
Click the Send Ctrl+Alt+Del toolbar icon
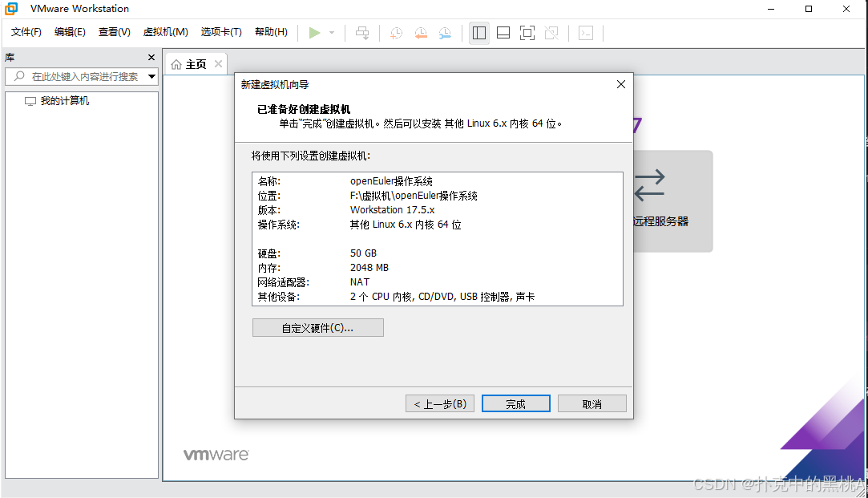tap(362, 33)
